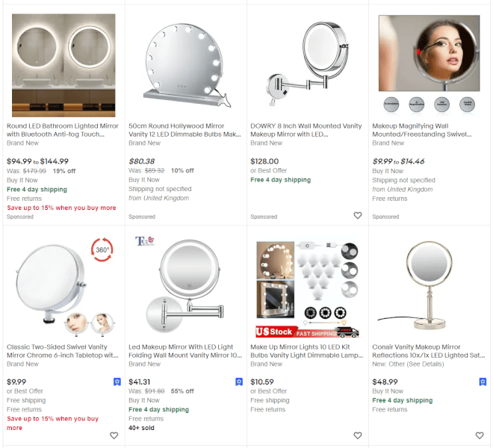Click the Hollywood mirror with bulbs image
Screen dimensions: 493x448
pyautogui.click(x=185, y=66)
